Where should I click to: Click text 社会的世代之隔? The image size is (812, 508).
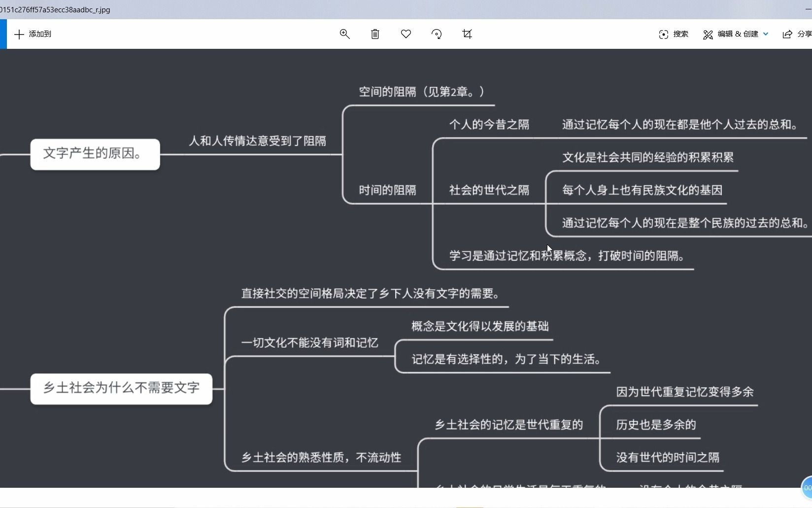pos(489,190)
